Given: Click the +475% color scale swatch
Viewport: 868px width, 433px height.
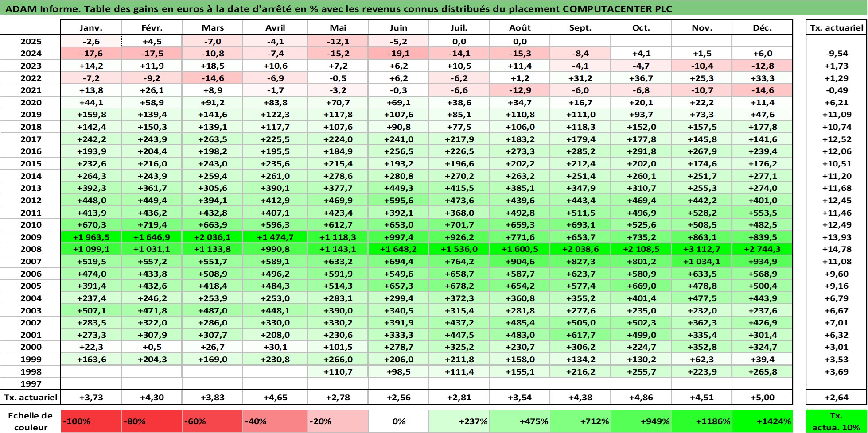Looking at the screenshot, I should click(x=520, y=421).
